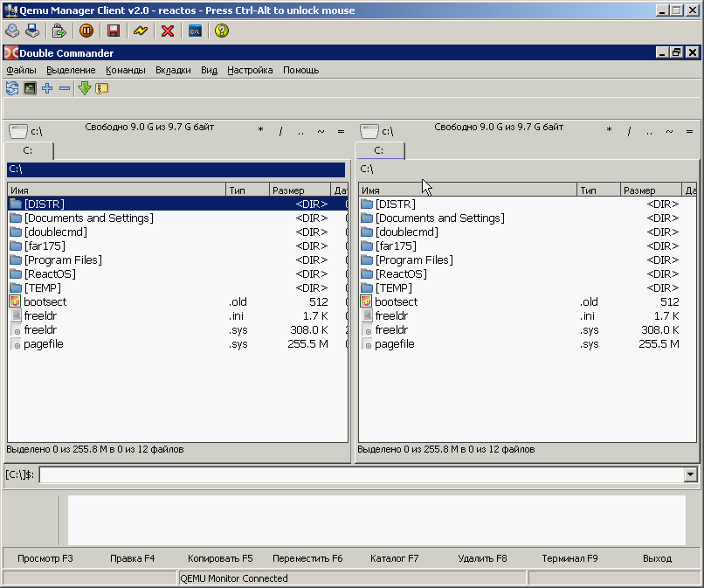The height and width of the screenshot is (588, 704).
Task: Click the green down-arrow pack icon
Action: click(85, 88)
